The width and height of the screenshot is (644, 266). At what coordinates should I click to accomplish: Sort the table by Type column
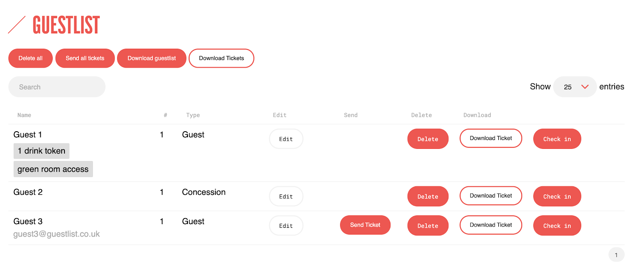(193, 115)
